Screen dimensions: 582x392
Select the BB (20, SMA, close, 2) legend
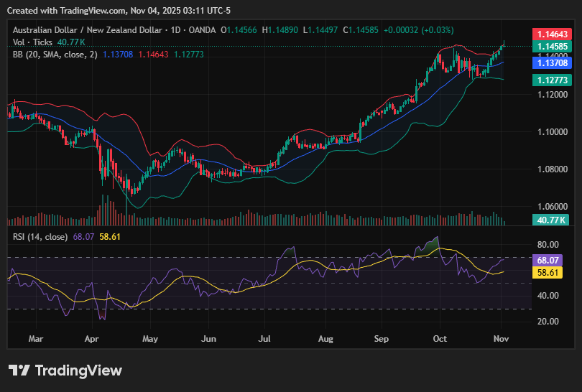(x=55, y=55)
